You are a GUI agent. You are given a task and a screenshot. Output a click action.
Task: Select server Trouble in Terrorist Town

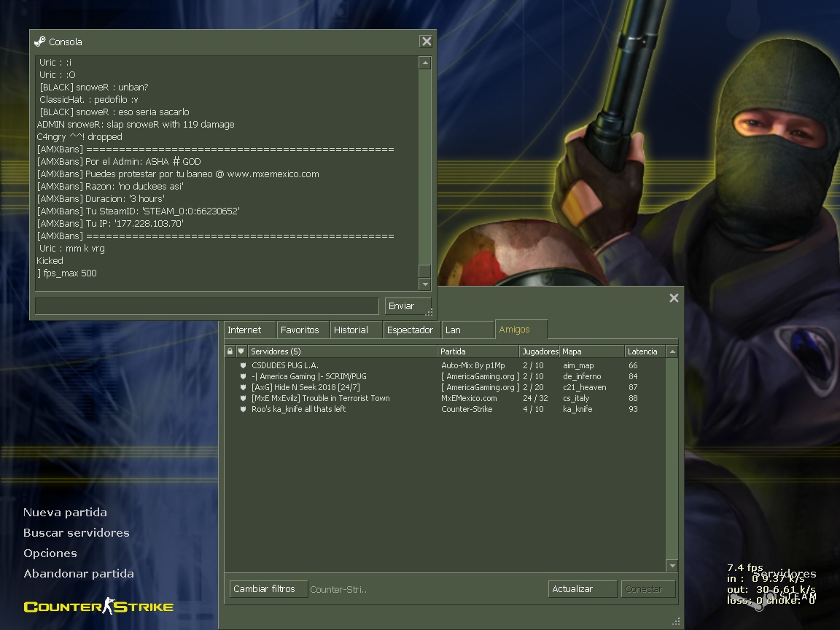coord(446,398)
